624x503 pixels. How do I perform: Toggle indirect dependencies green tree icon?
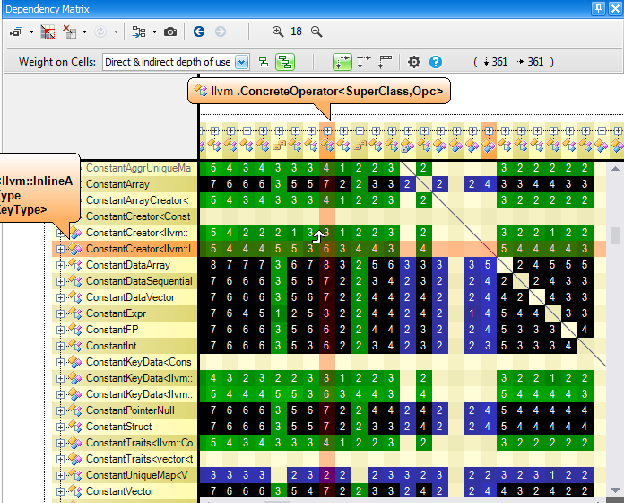coord(285,62)
